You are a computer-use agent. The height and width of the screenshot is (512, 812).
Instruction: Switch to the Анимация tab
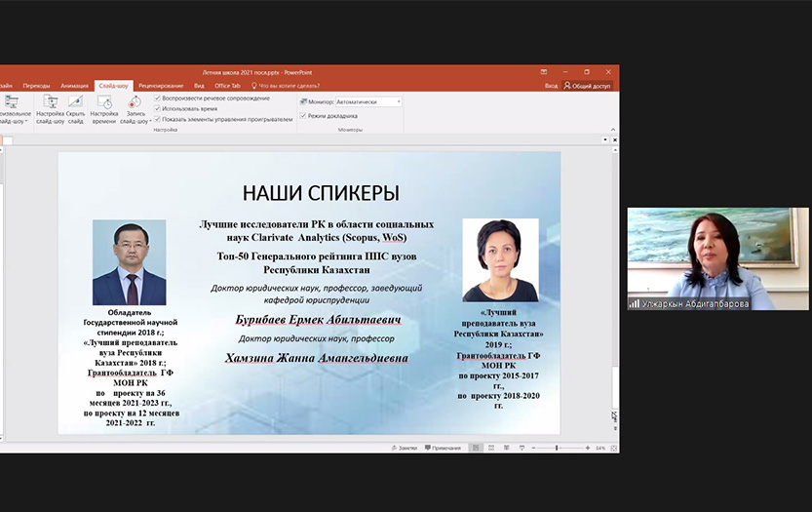(74, 86)
